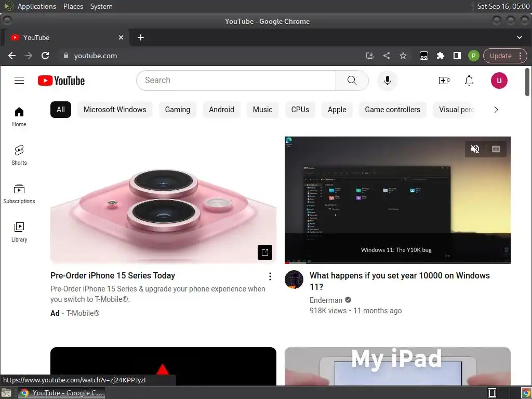Open a new Chrome tab
The height and width of the screenshot is (399, 532).
[140, 37]
